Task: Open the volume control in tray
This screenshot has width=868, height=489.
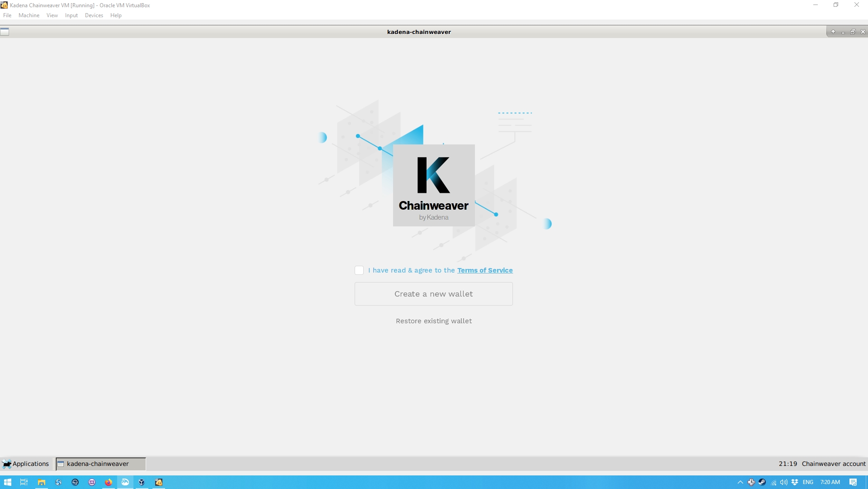Action: 784,482
